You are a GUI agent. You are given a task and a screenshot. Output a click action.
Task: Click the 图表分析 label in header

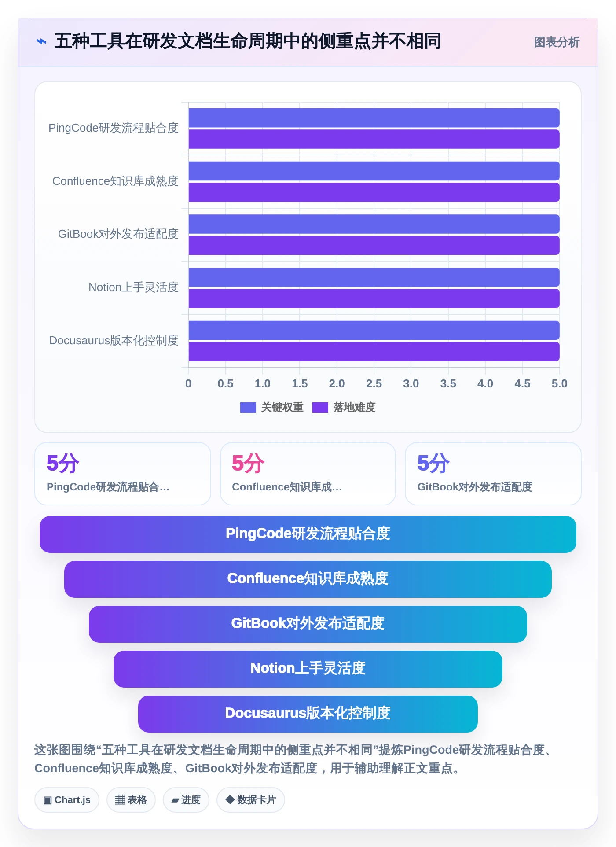click(x=557, y=42)
